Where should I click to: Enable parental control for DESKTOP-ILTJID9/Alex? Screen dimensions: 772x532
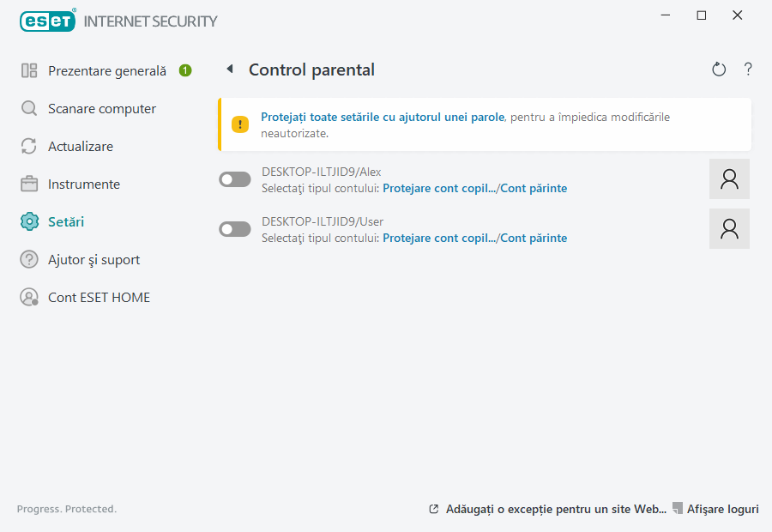point(234,179)
